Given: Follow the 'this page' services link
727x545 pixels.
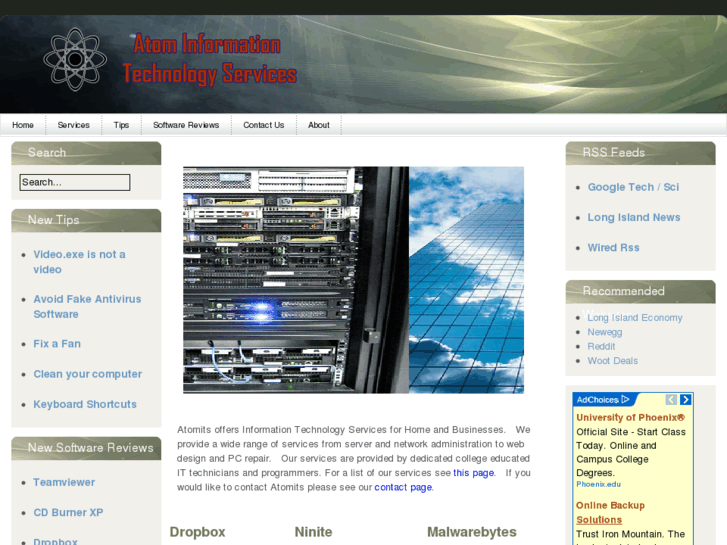Looking at the screenshot, I should pyautogui.click(x=473, y=473).
